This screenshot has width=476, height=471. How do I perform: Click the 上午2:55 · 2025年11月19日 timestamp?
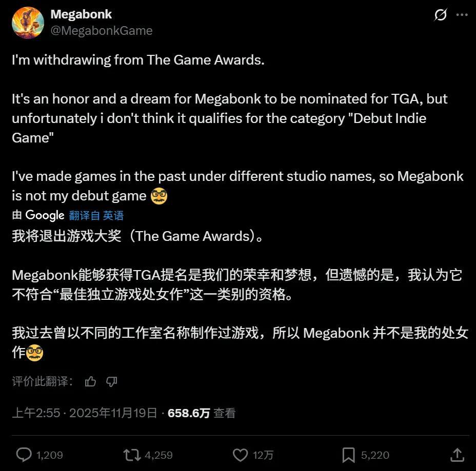point(85,413)
